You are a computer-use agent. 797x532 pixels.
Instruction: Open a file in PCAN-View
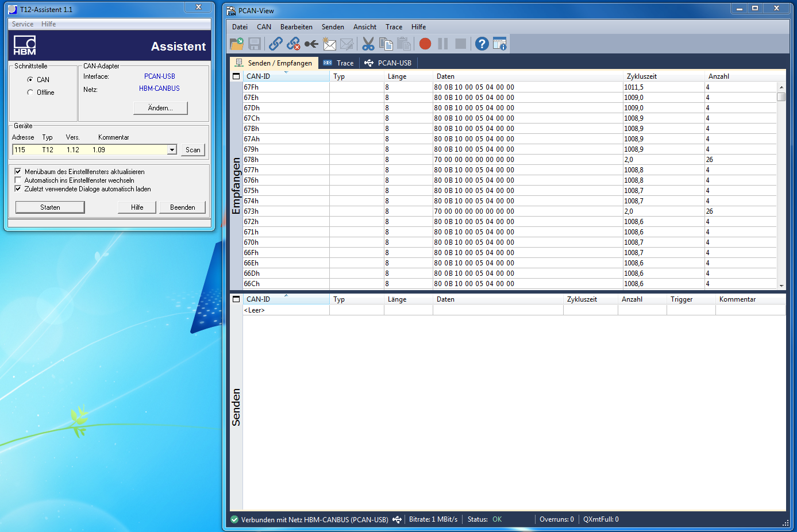[237, 44]
